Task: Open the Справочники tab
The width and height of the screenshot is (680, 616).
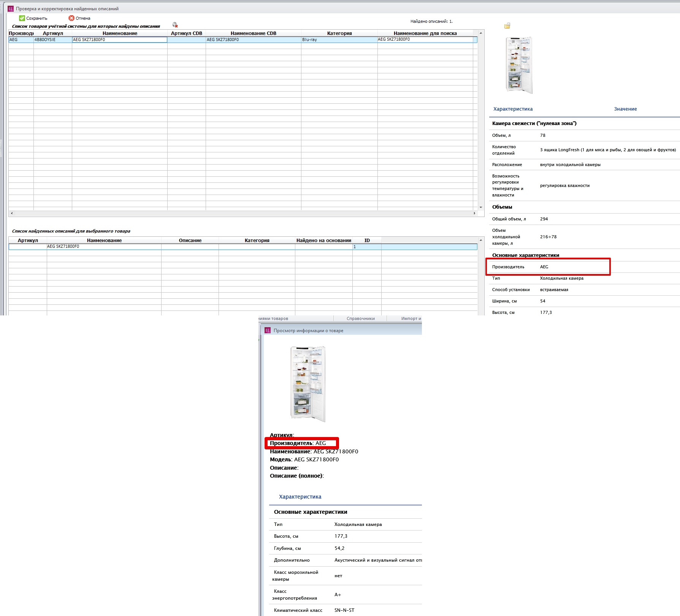Action: click(360, 318)
